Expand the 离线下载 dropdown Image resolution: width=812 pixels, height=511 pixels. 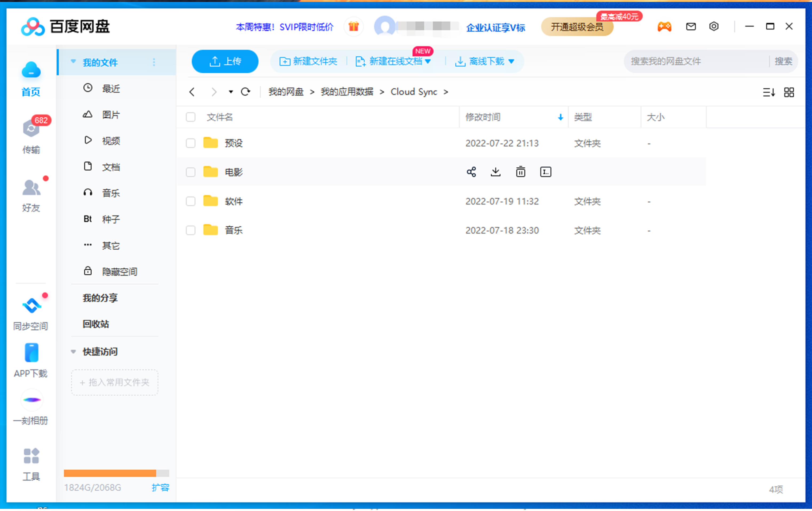point(512,61)
